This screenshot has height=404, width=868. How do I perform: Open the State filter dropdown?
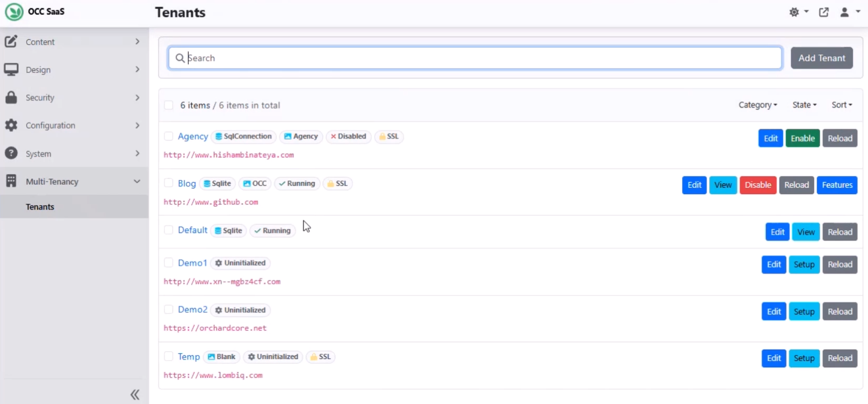(804, 105)
